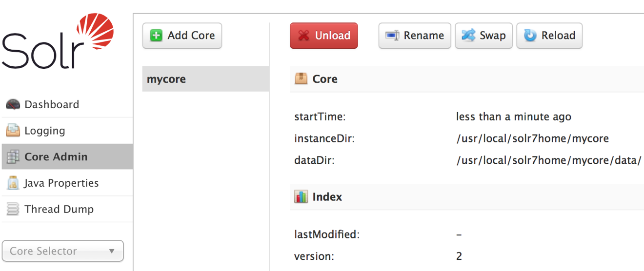Click the Add Core button label

pos(191,36)
